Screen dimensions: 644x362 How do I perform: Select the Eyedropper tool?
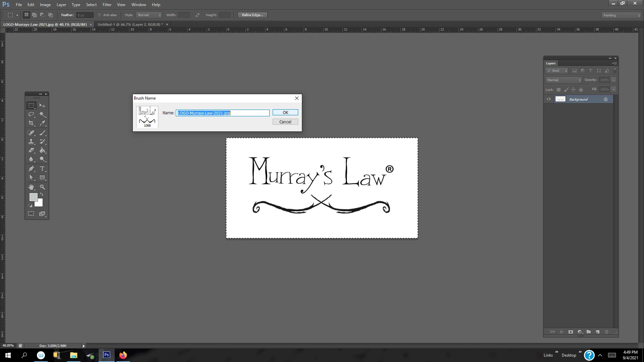tap(42, 123)
